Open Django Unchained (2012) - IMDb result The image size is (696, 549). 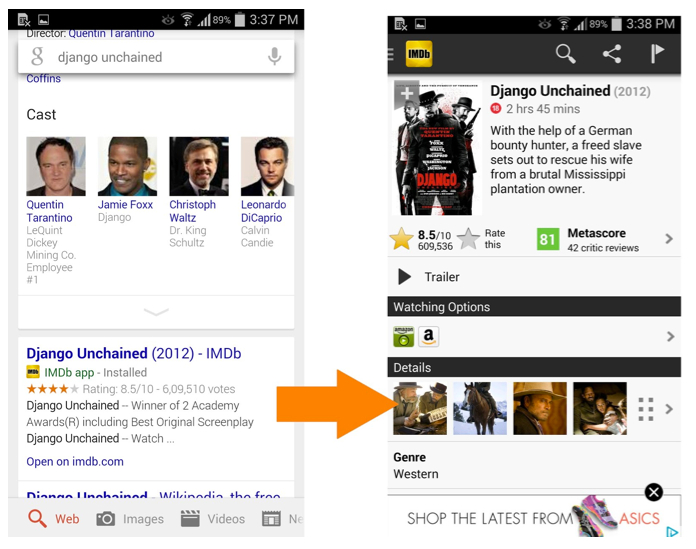(134, 353)
